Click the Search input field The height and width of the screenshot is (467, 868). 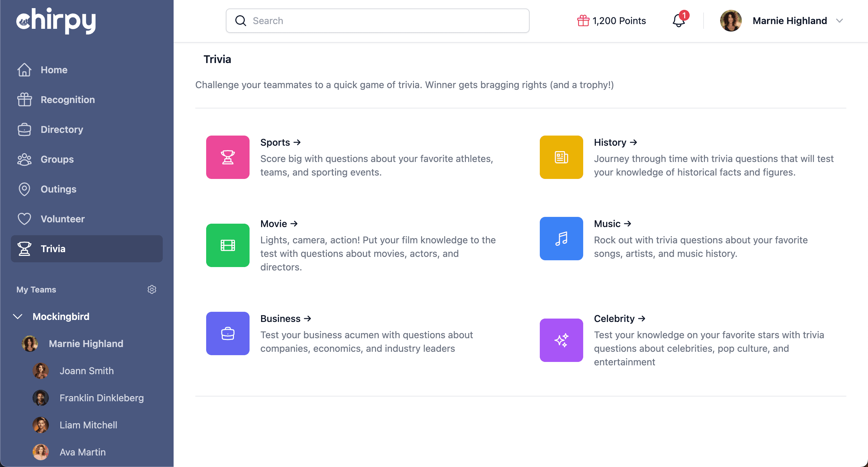[377, 21]
